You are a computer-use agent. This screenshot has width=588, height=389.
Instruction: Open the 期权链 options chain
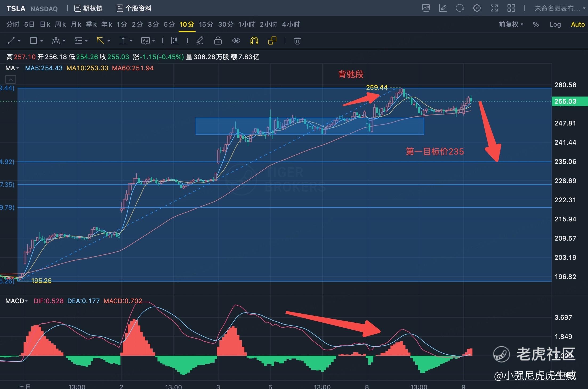coord(88,9)
